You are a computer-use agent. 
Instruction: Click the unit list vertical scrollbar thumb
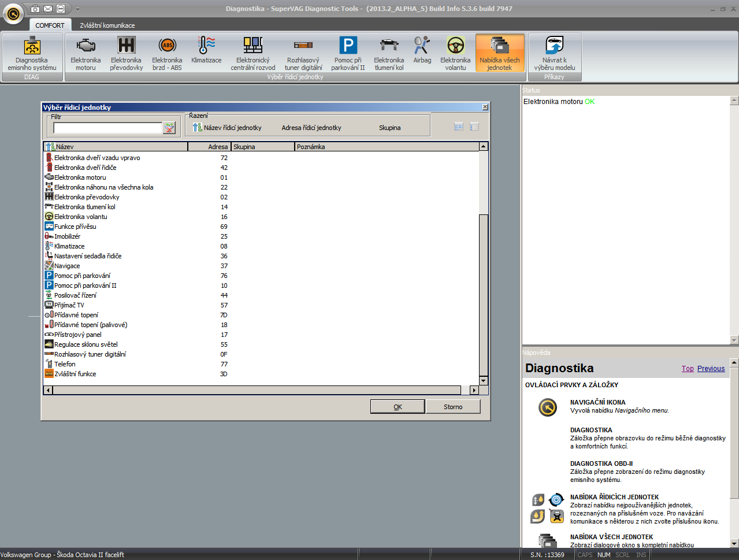[x=484, y=295]
